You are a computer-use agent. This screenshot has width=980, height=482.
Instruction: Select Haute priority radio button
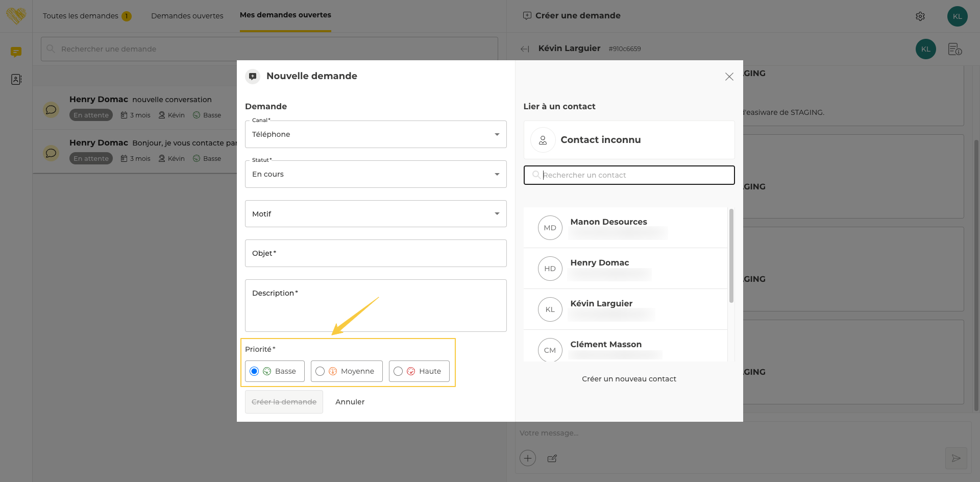pos(398,371)
